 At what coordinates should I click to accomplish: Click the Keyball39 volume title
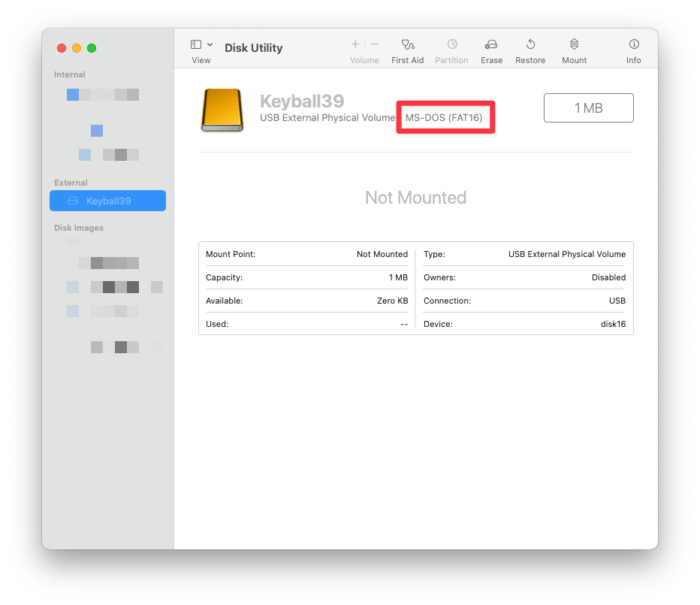pyautogui.click(x=302, y=101)
